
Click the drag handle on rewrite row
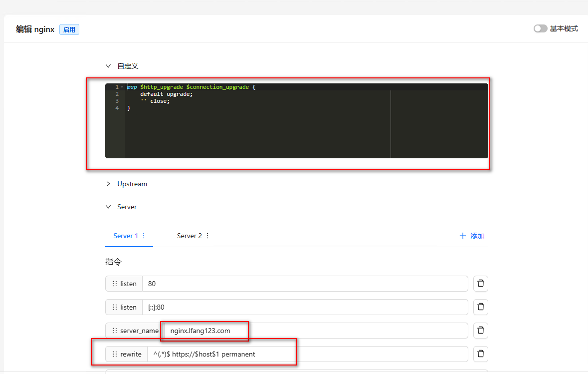pyautogui.click(x=115, y=354)
